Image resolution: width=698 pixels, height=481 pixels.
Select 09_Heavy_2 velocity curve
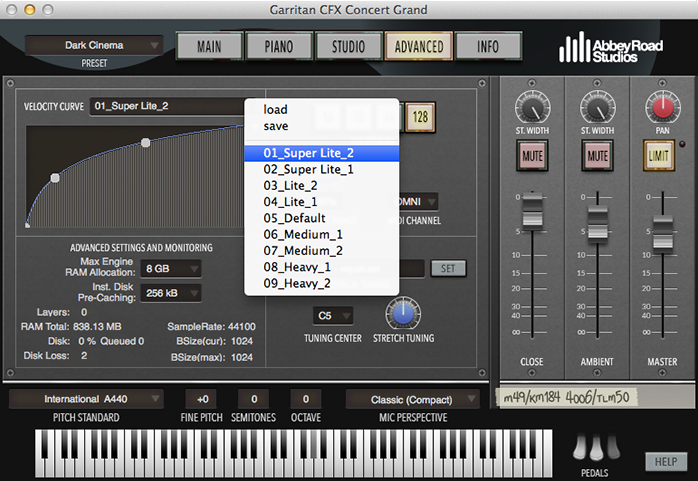pos(321,283)
